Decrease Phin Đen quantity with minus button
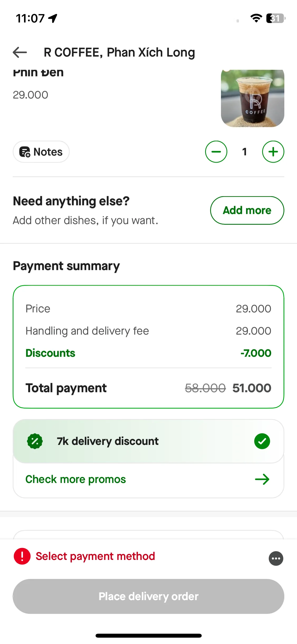297x644 pixels. (x=216, y=152)
